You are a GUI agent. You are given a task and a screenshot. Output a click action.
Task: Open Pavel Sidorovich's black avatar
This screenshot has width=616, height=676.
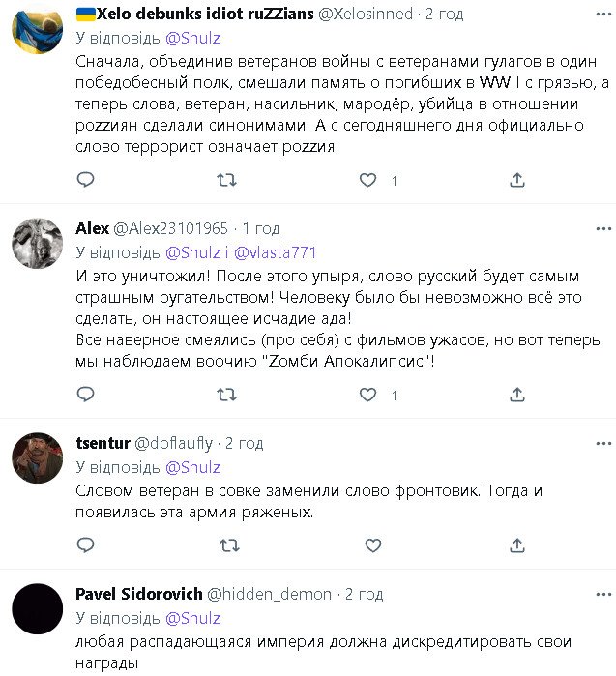click(x=38, y=609)
